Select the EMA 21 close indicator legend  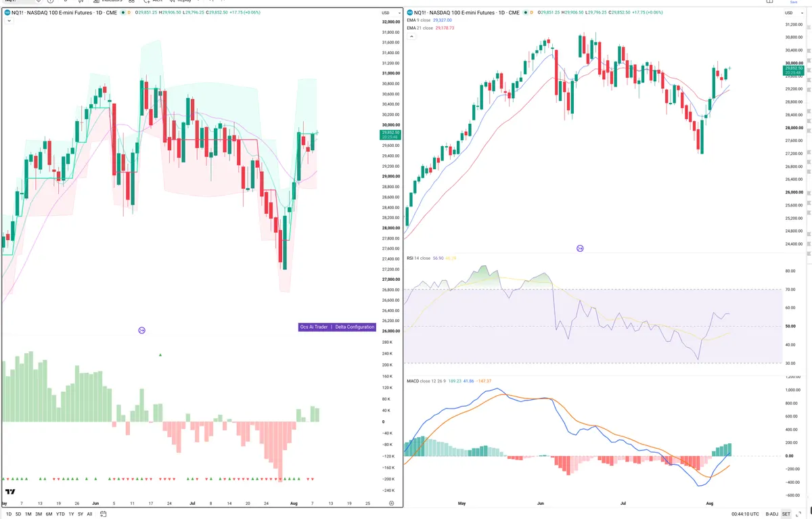point(421,28)
